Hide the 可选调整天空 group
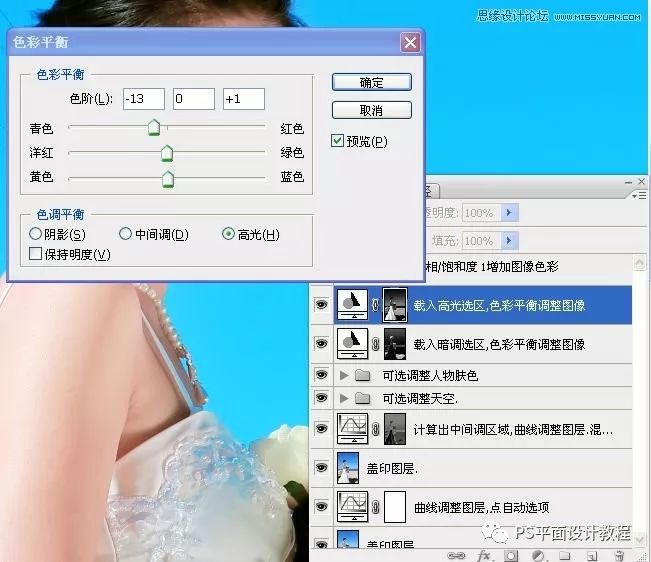 [321, 398]
